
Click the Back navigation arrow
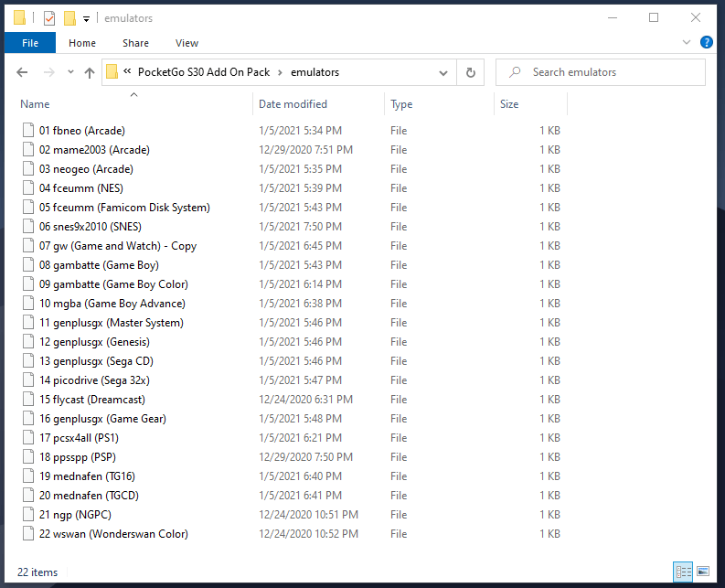pos(22,72)
